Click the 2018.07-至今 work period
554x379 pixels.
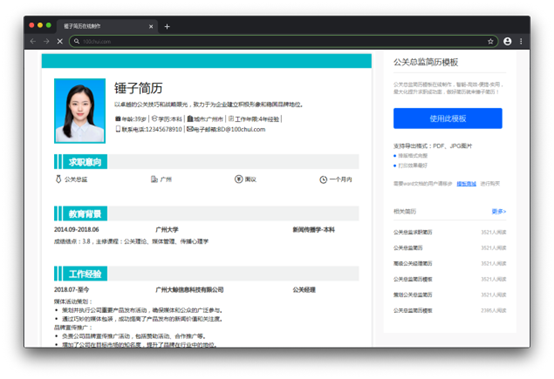click(71, 290)
